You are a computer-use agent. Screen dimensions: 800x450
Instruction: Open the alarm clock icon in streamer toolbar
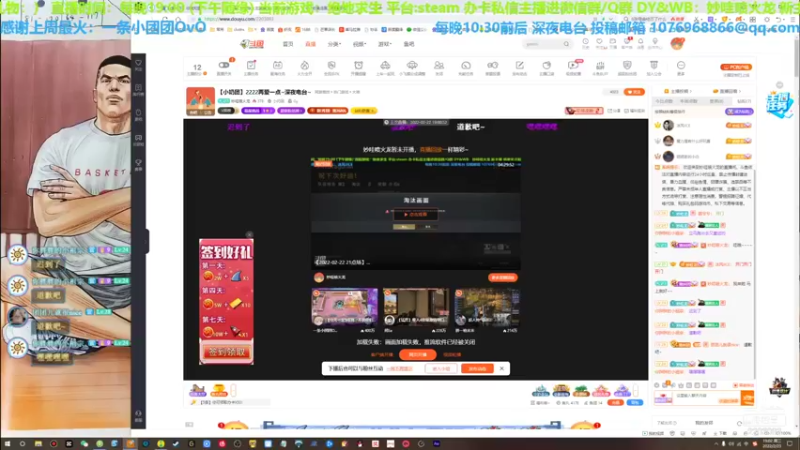click(x=359, y=67)
